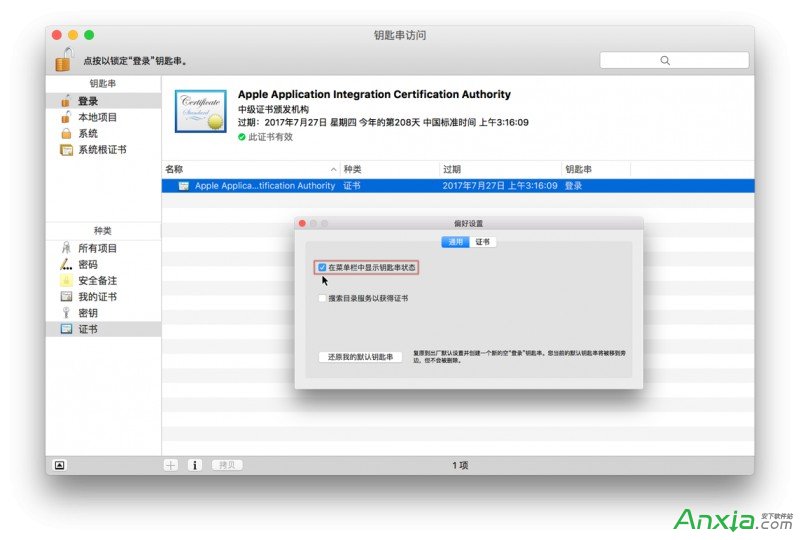Enable 搜索目录服务以获得证书 checkbox
The image size is (800, 540).
(x=322, y=298)
